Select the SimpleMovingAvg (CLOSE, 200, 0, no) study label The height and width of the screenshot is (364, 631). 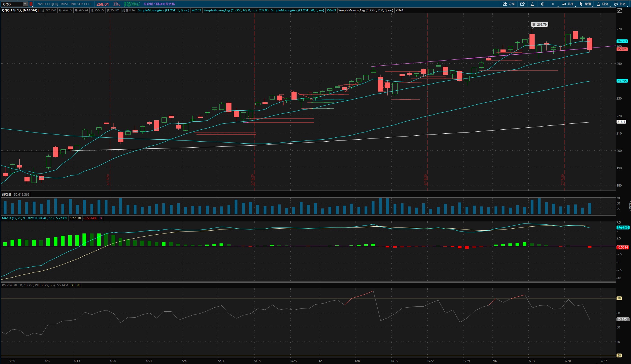tap(366, 10)
